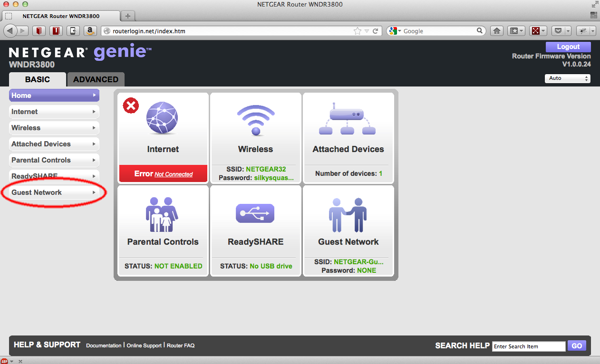Open the Guest Network sidebar item
Screen dimensions: 600x364
click(x=54, y=192)
